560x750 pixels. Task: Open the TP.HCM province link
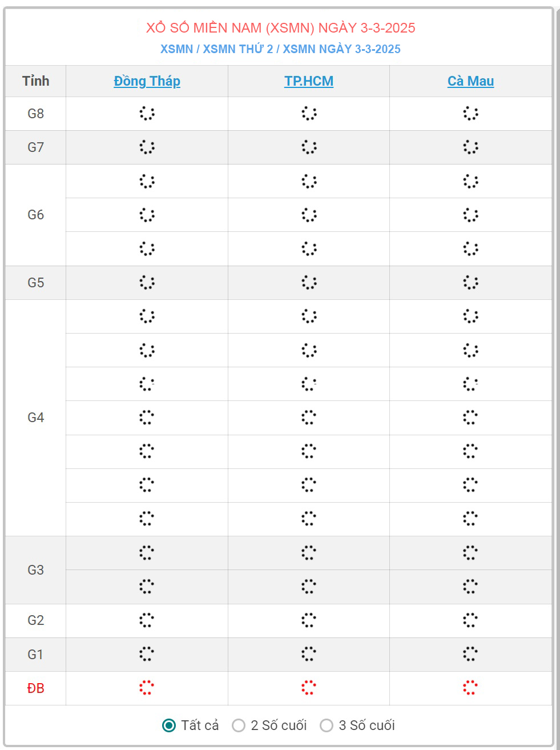tap(309, 81)
